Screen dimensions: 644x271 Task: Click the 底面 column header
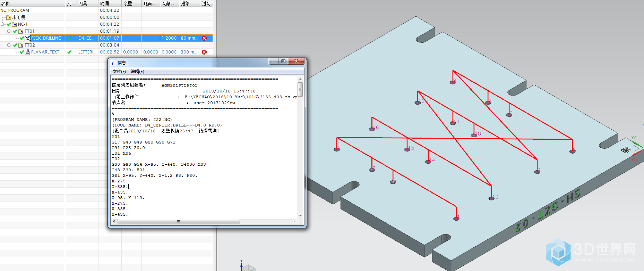click(x=151, y=3)
